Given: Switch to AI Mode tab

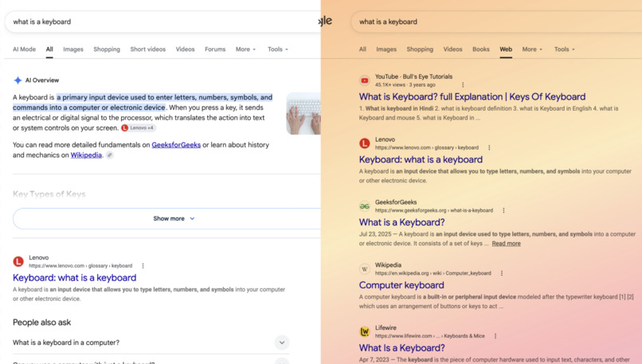Looking at the screenshot, I should pyautogui.click(x=24, y=49).
